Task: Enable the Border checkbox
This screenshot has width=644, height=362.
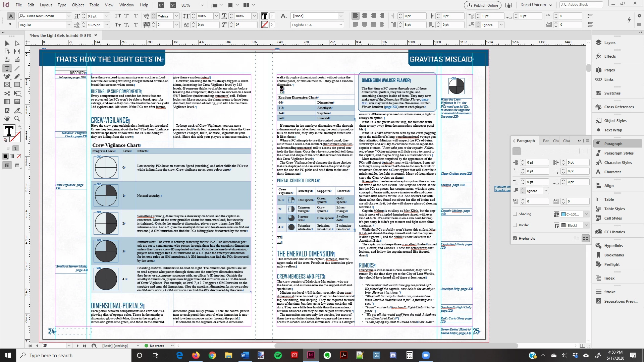Action: point(515,225)
